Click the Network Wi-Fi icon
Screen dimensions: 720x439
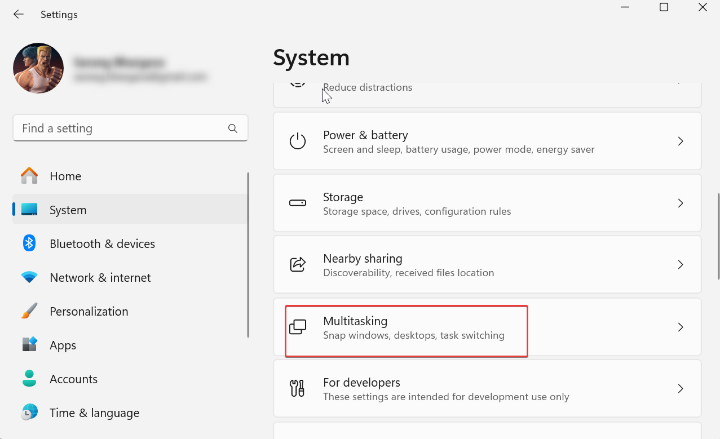pyautogui.click(x=30, y=278)
